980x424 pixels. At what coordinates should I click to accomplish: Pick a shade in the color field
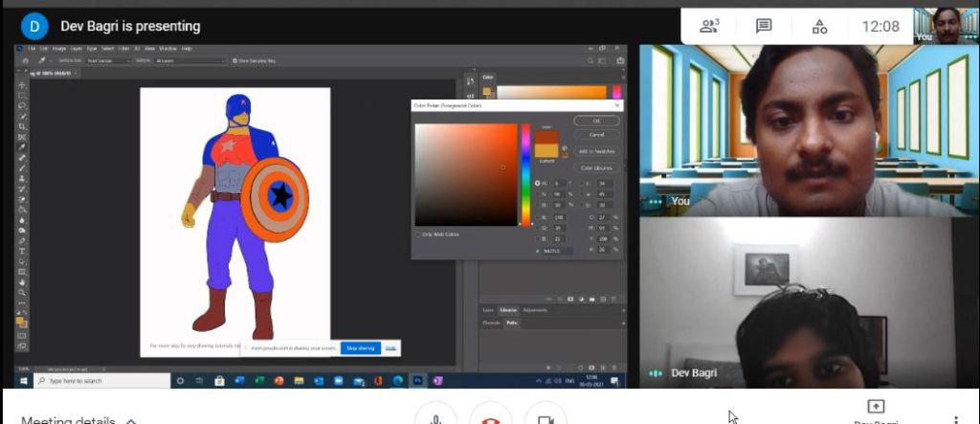click(x=466, y=174)
